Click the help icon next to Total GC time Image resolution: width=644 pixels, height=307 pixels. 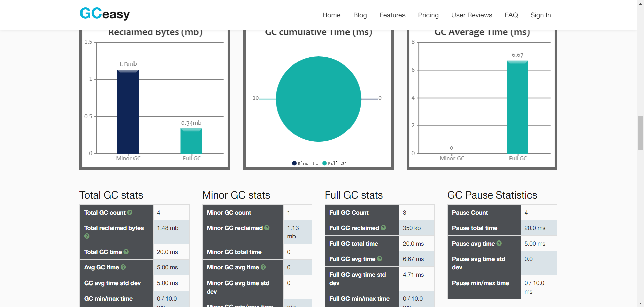point(126,252)
